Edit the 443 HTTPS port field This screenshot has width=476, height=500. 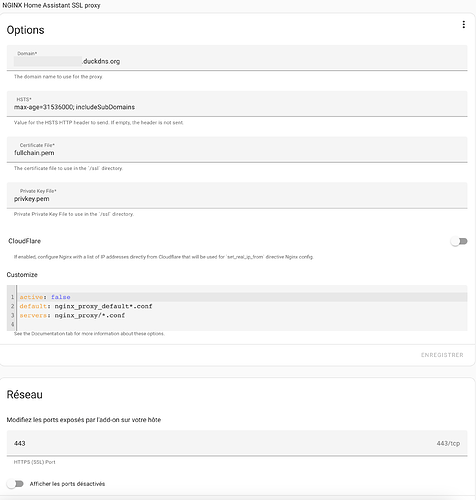(x=237, y=443)
